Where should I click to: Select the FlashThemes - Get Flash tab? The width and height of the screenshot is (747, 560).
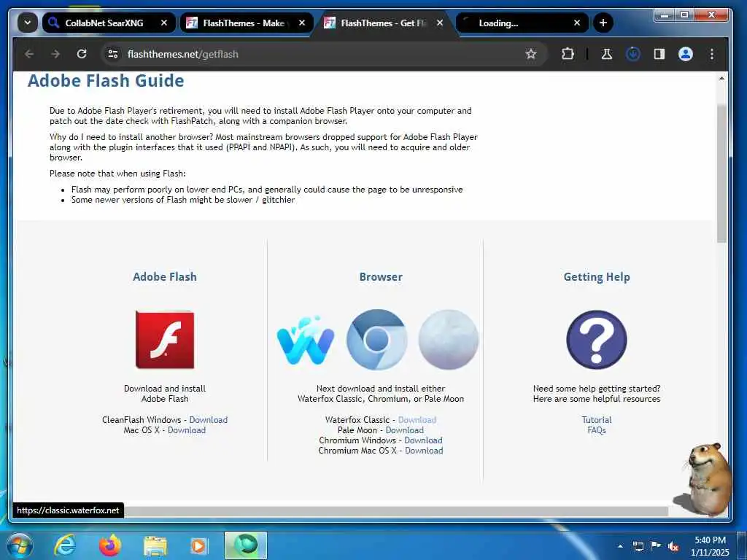(x=384, y=23)
